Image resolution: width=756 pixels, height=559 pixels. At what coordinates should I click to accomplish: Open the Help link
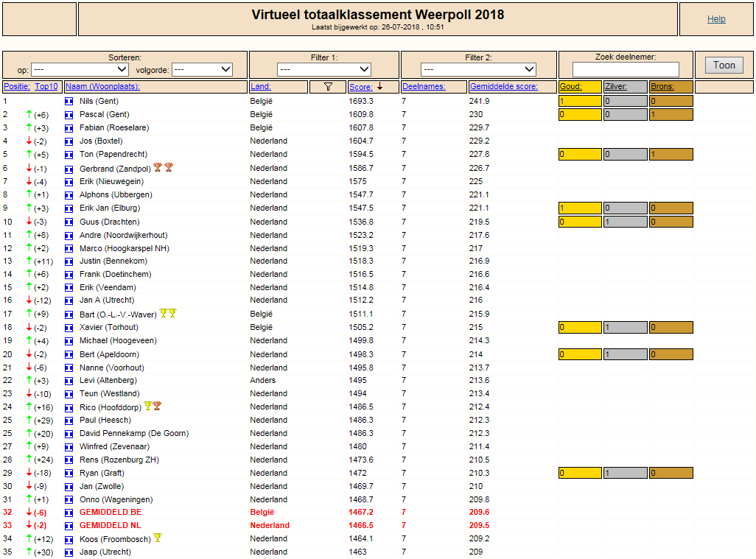click(x=716, y=19)
